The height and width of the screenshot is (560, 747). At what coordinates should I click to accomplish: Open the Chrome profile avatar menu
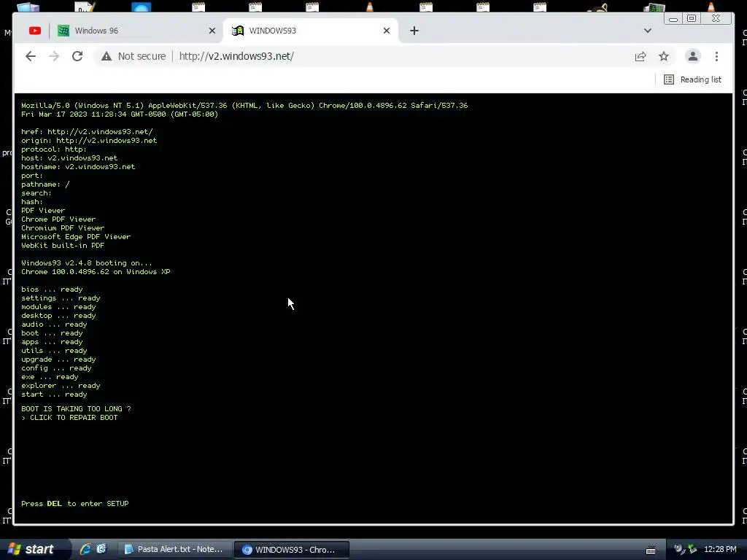tap(693, 56)
